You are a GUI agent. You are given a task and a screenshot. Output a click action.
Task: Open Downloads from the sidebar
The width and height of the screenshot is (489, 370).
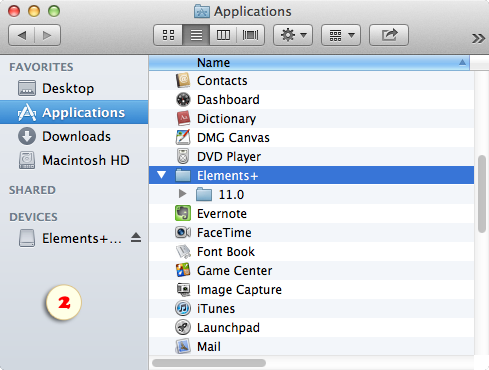[74, 136]
